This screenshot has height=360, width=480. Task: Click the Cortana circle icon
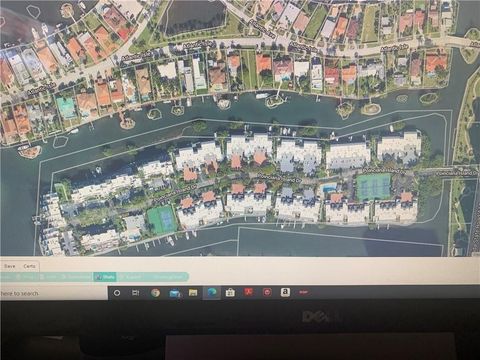117,293
